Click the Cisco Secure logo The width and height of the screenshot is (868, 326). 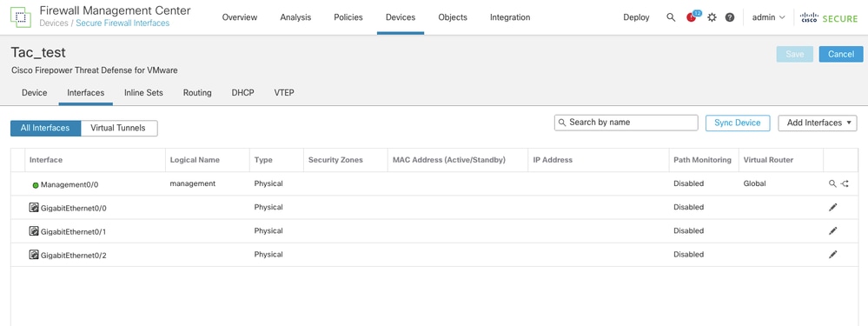pos(829,17)
